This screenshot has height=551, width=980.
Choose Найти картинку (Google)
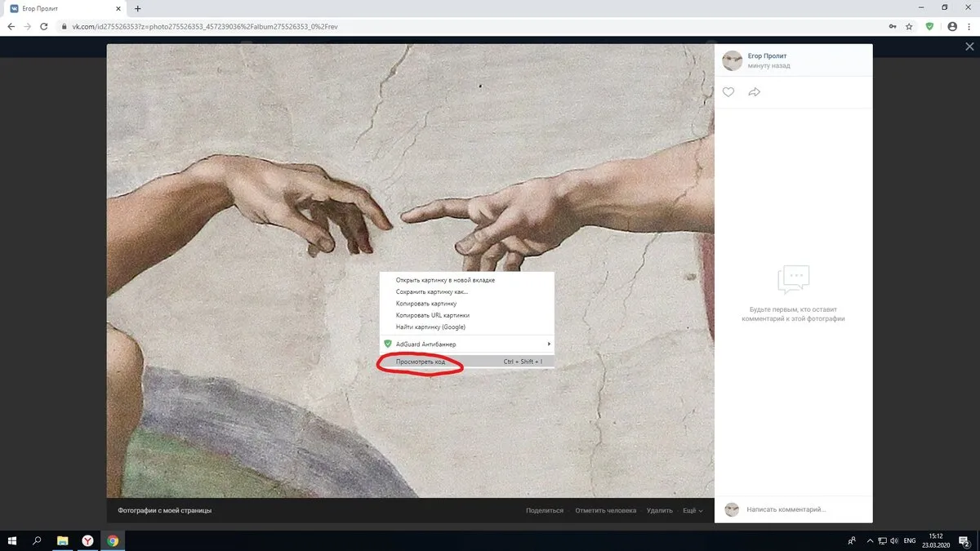point(467,327)
